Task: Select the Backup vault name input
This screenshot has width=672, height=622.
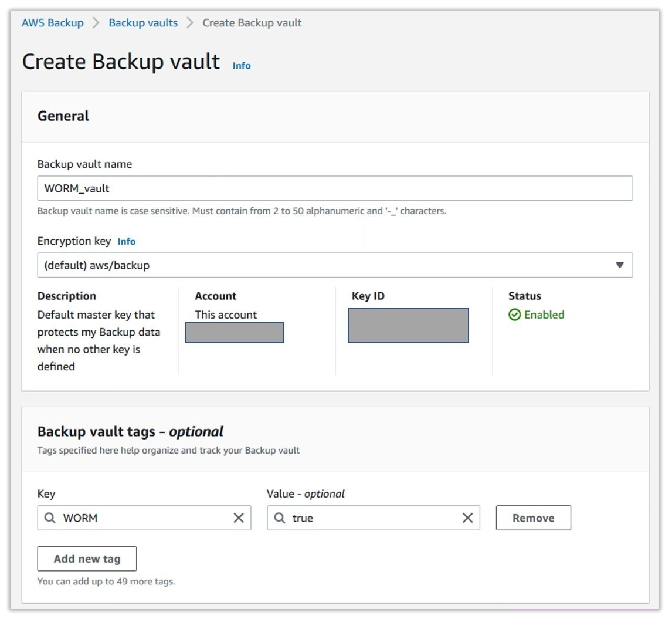Action: (x=334, y=188)
